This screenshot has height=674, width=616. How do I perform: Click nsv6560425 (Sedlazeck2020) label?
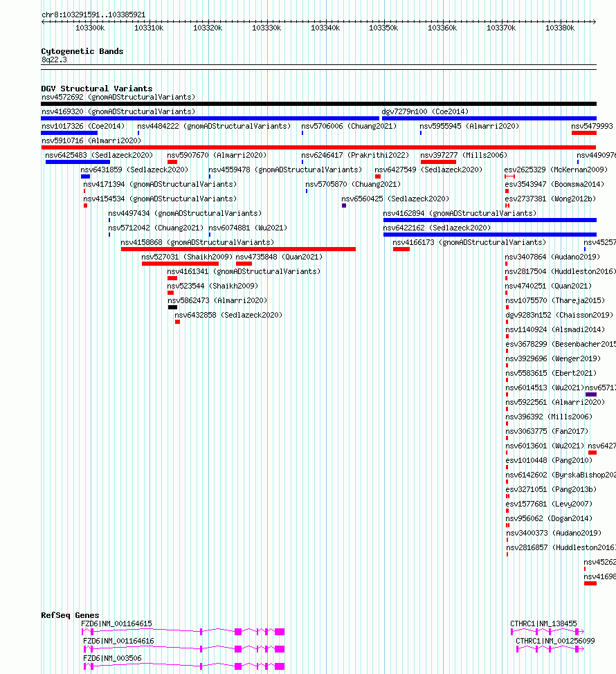coord(395,199)
